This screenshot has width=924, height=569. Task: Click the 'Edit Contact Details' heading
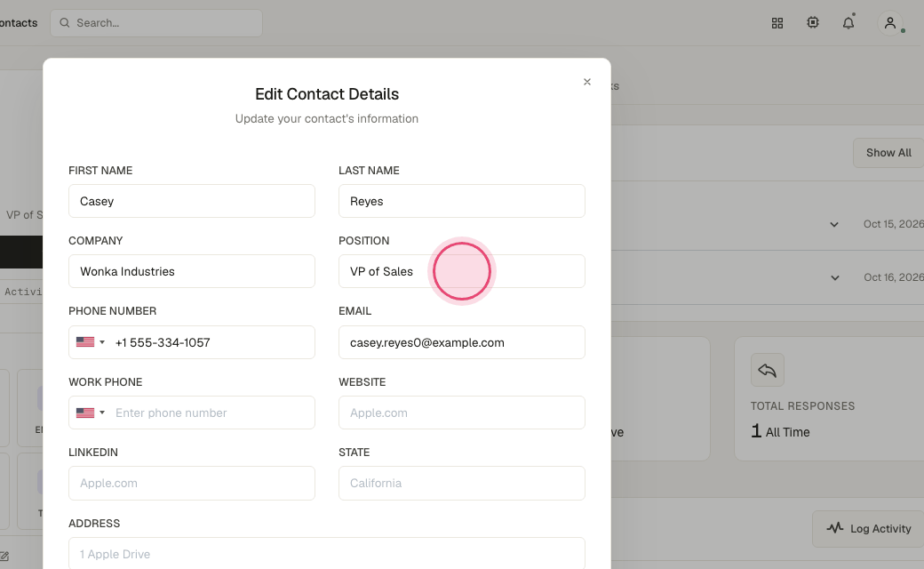[326, 94]
